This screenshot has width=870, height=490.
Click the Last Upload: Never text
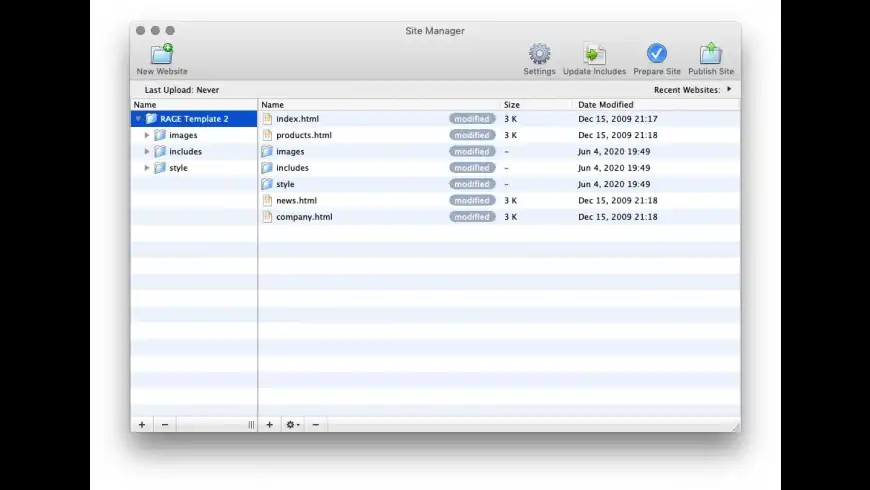pyautogui.click(x=182, y=90)
